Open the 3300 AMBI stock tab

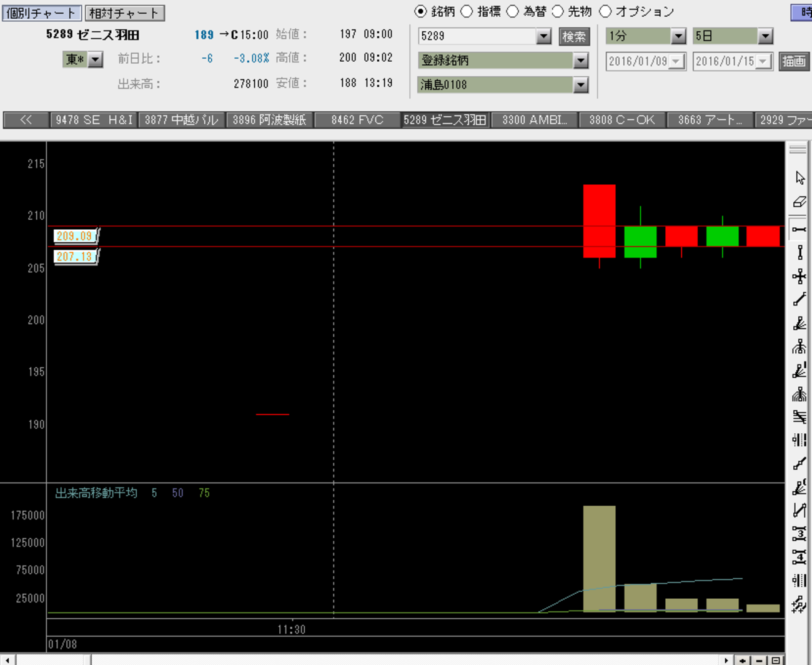[x=535, y=120]
